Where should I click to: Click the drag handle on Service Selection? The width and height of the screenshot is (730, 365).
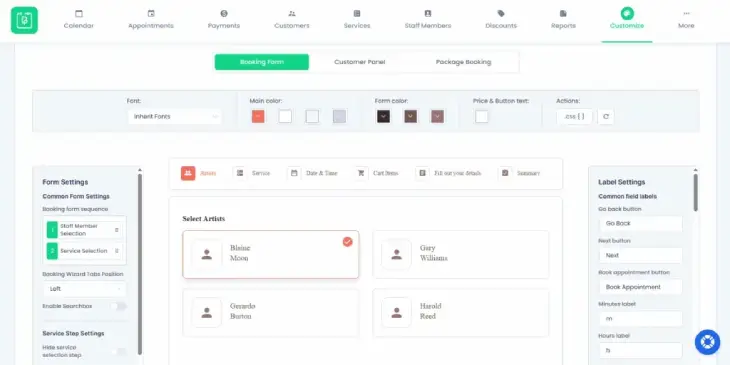click(116, 251)
